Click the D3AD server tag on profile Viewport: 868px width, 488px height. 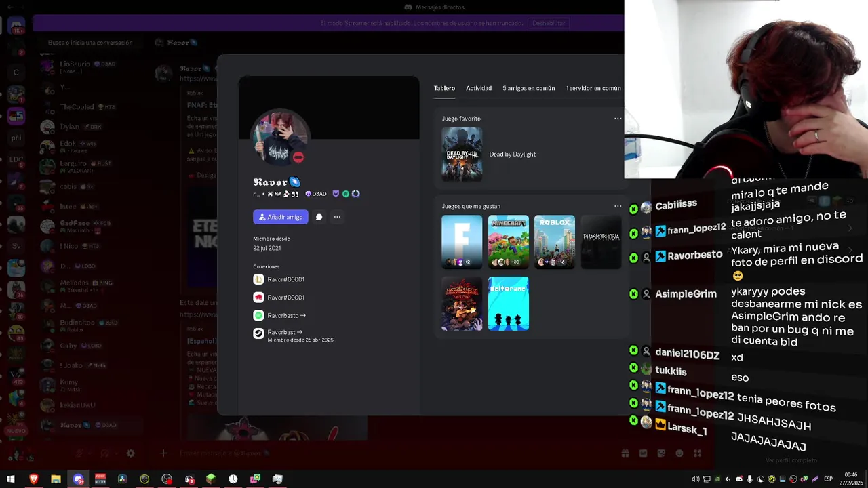(x=316, y=194)
